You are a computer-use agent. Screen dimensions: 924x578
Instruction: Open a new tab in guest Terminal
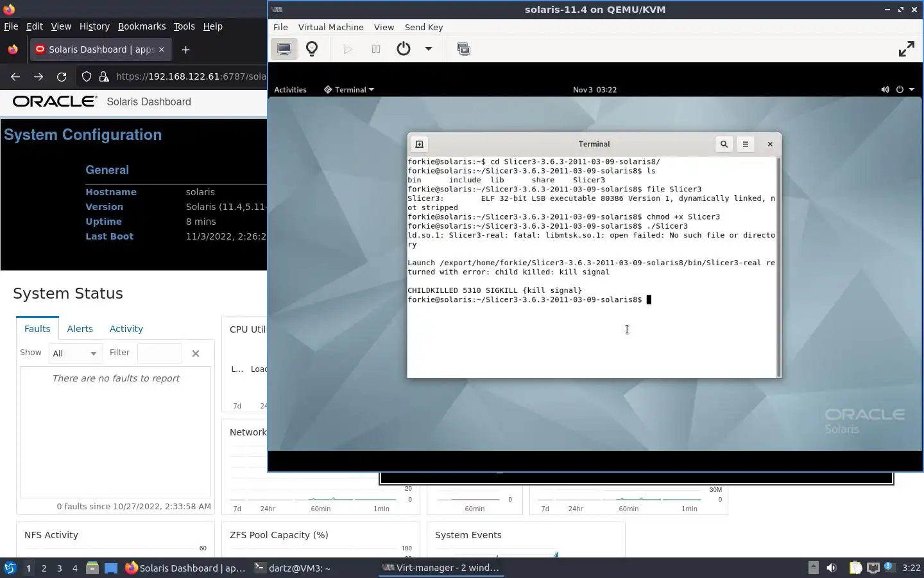420,144
